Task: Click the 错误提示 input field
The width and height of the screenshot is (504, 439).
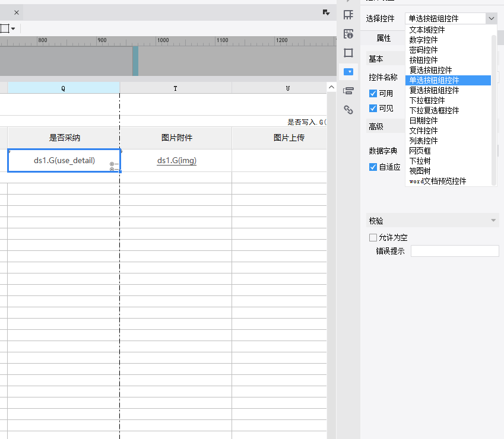Action: click(x=455, y=251)
